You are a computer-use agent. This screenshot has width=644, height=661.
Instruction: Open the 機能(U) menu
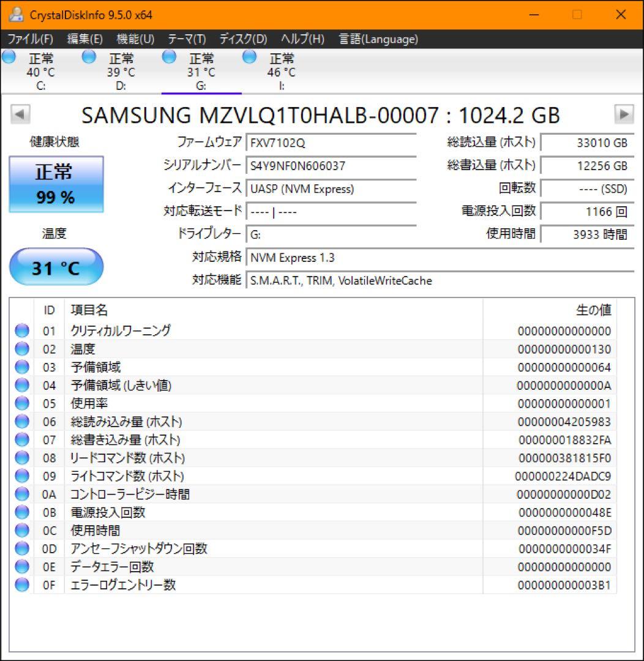pos(135,39)
